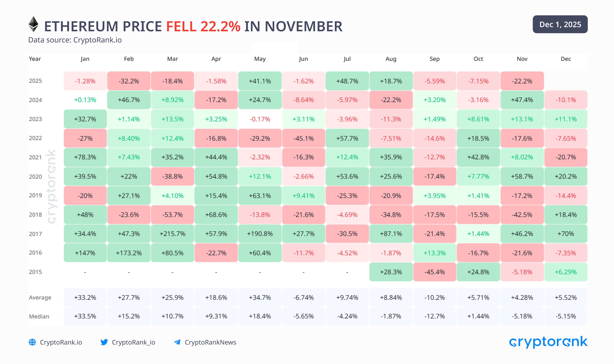Screen dimensions: 614x364
Task: Click the 2022 June -45.1% cell
Action: click(304, 138)
